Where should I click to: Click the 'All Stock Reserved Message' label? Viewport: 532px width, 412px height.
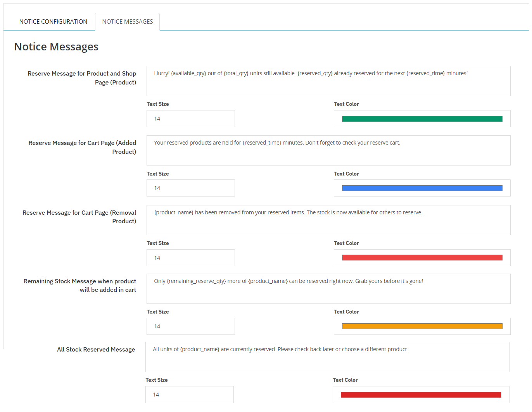pos(96,350)
